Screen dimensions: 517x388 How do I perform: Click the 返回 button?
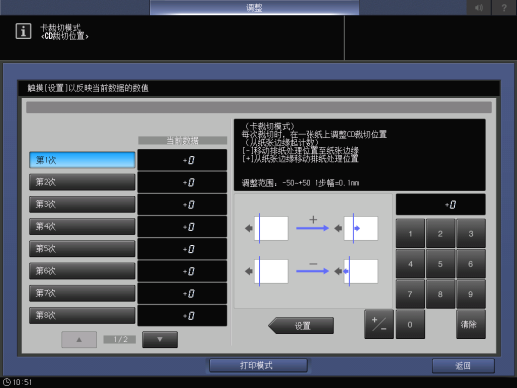pos(463,366)
